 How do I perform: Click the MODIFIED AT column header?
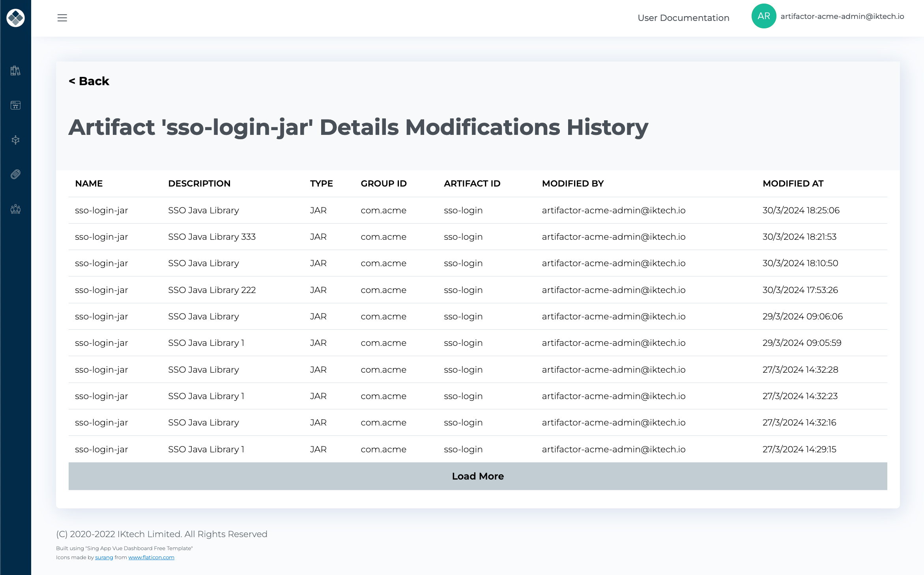793,183
